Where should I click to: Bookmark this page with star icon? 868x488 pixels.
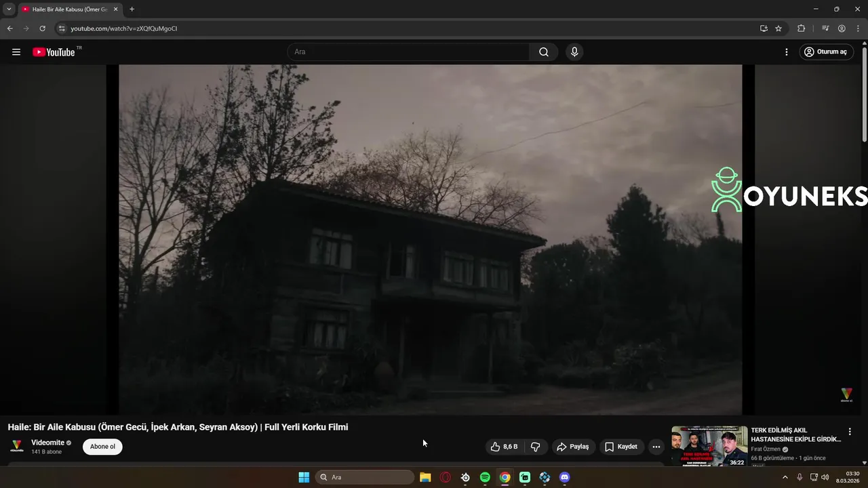click(x=778, y=28)
